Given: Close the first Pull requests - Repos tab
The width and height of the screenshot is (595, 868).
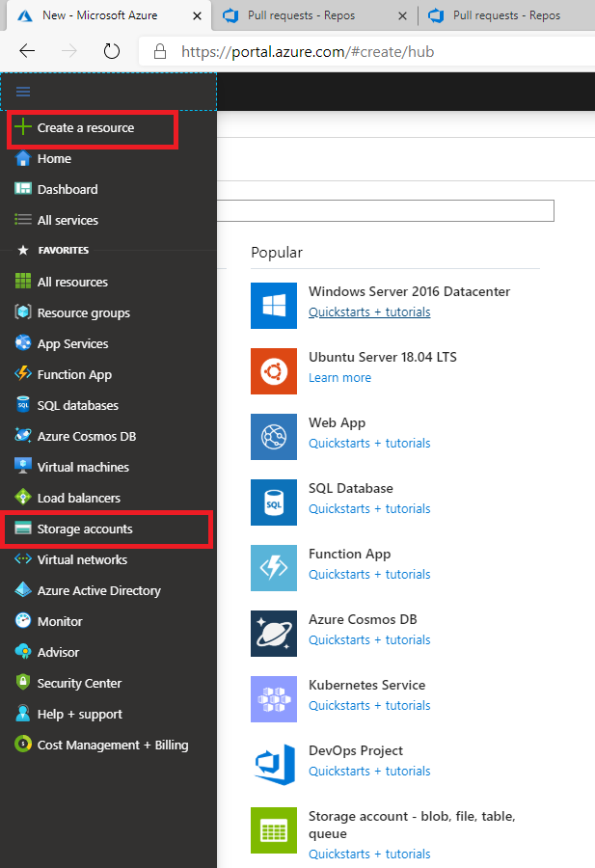Looking at the screenshot, I should click(x=402, y=16).
